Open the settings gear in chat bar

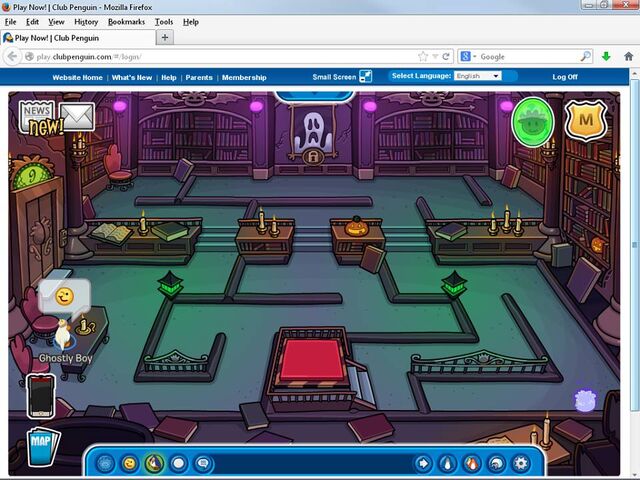(x=520, y=463)
